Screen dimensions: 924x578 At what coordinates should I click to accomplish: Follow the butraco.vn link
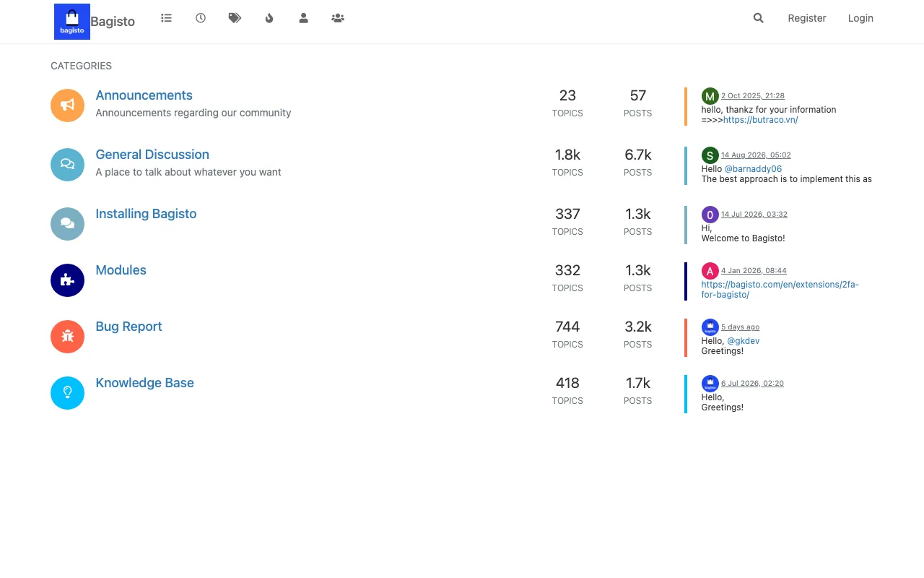(760, 120)
